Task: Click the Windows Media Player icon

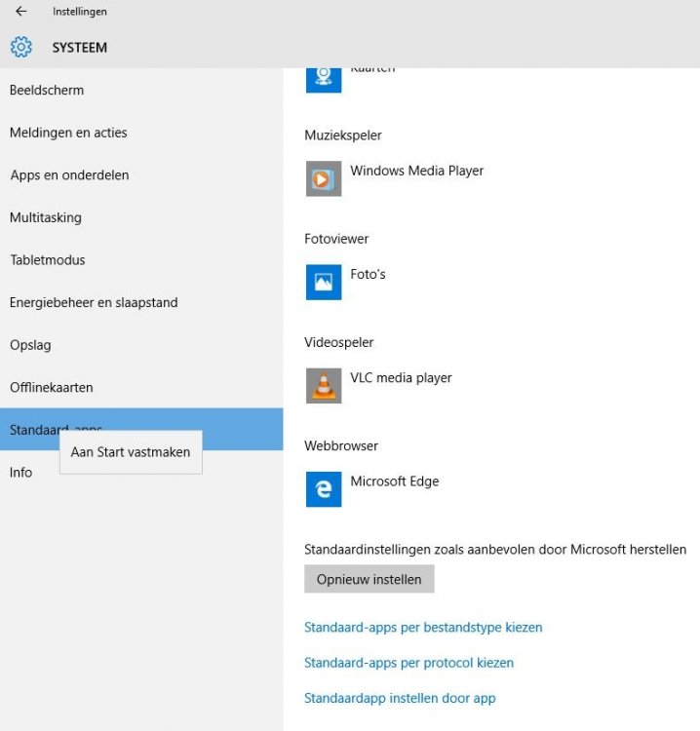Action: click(323, 178)
